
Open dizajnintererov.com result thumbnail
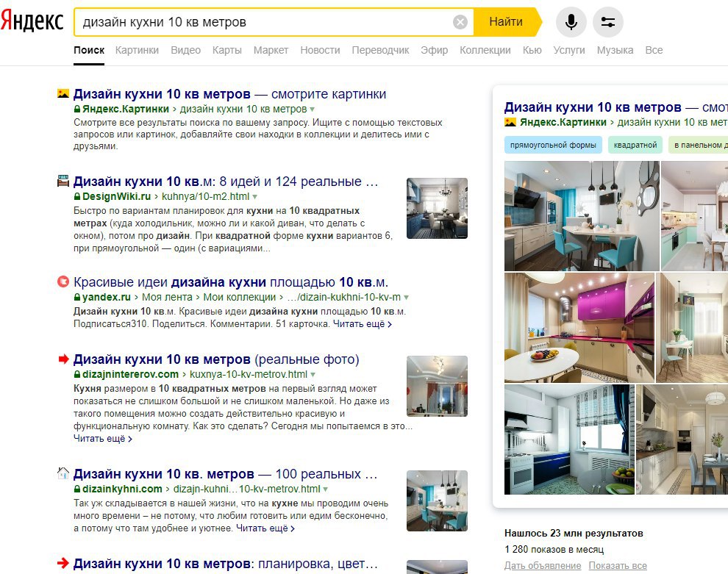click(x=437, y=386)
